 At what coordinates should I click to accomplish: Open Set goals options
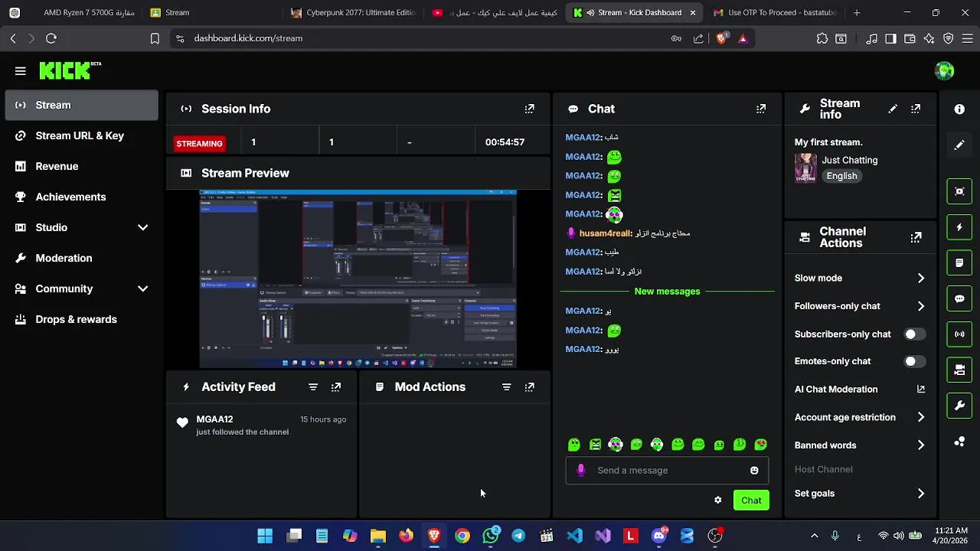click(x=860, y=494)
